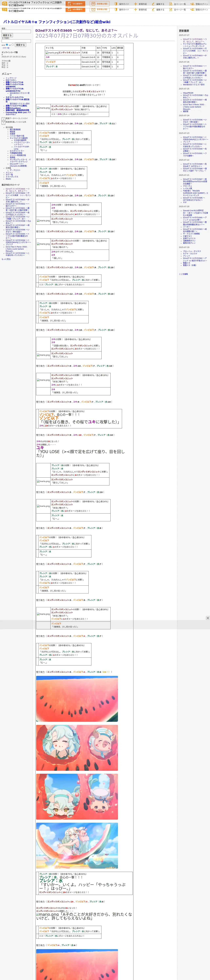Open カオスバトルロイヤル in the menu

pyautogui.click(x=15, y=97)
